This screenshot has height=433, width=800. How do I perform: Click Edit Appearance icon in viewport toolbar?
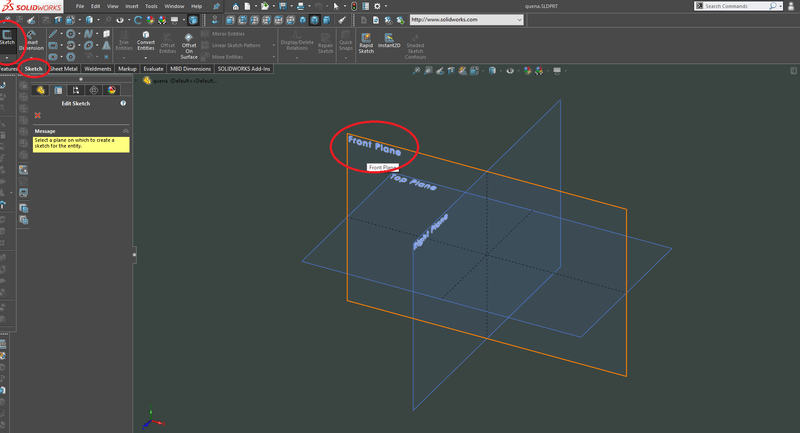[x=528, y=71]
